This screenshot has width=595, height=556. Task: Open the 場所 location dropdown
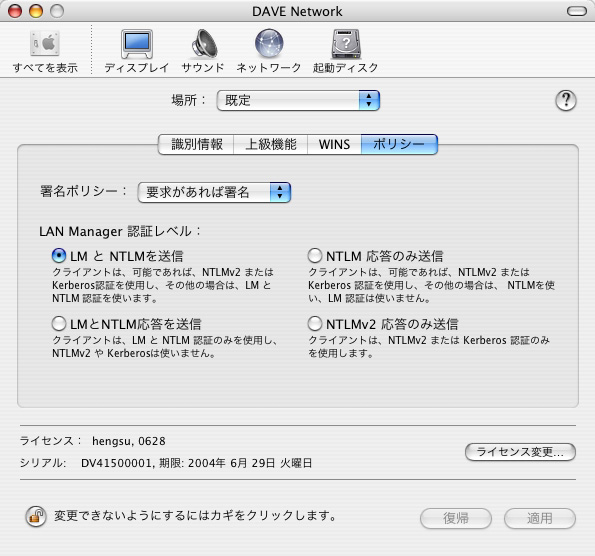click(298, 101)
